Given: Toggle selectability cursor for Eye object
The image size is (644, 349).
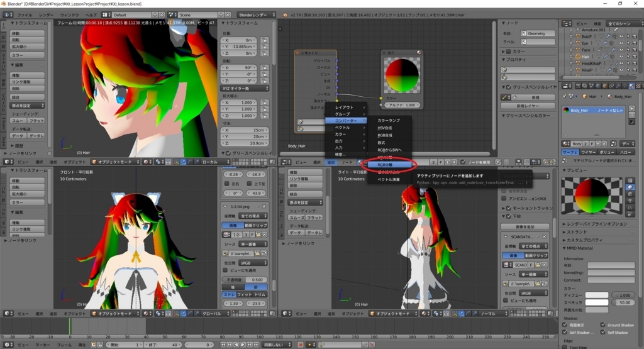Looking at the screenshot, I should pyautogui.click(x=628, y=43).
